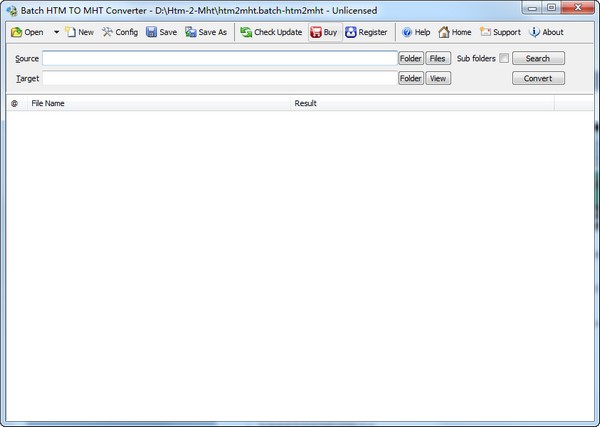Expand the Open dropdown arrow

pos(56,32)
